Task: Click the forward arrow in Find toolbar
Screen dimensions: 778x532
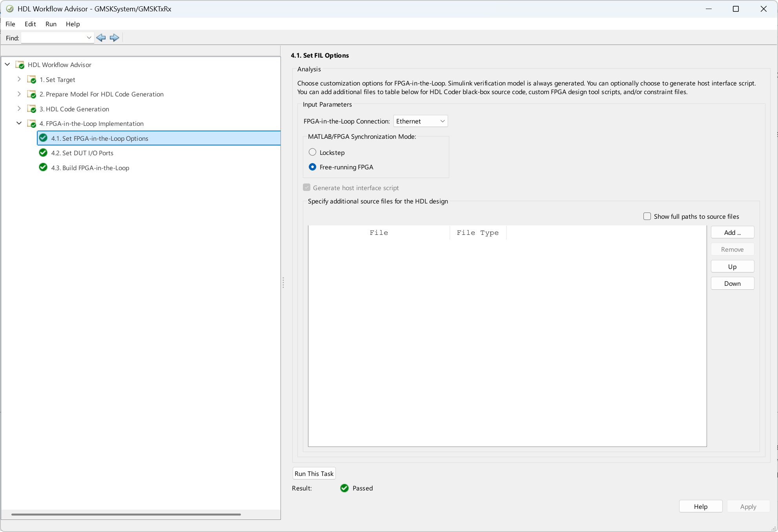Action: coord(114,38)
